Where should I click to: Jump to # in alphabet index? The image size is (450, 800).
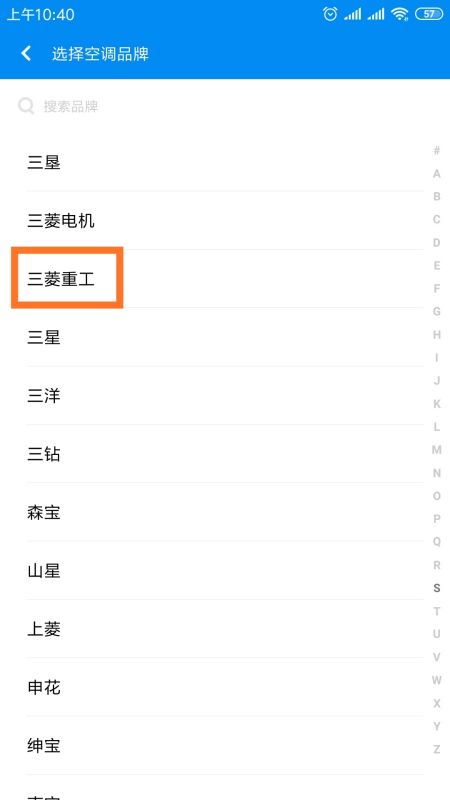437,151
